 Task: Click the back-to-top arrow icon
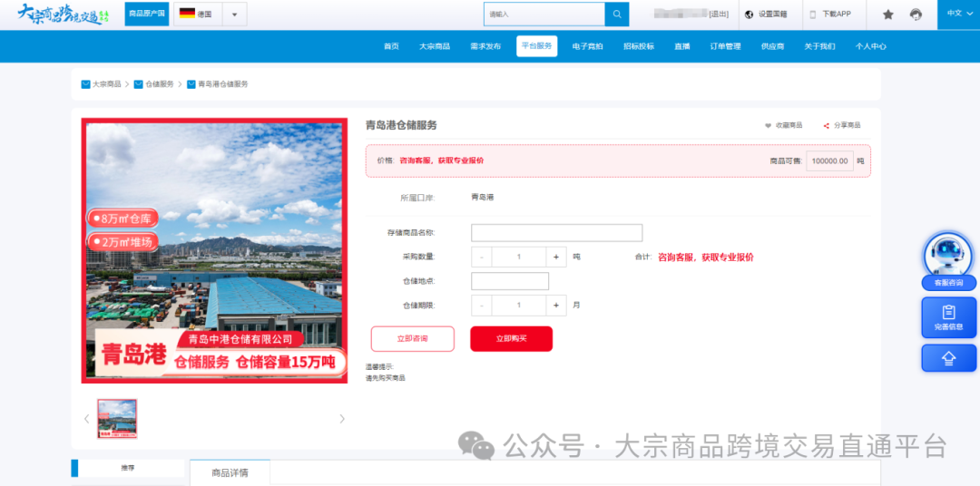pos(949,358)
